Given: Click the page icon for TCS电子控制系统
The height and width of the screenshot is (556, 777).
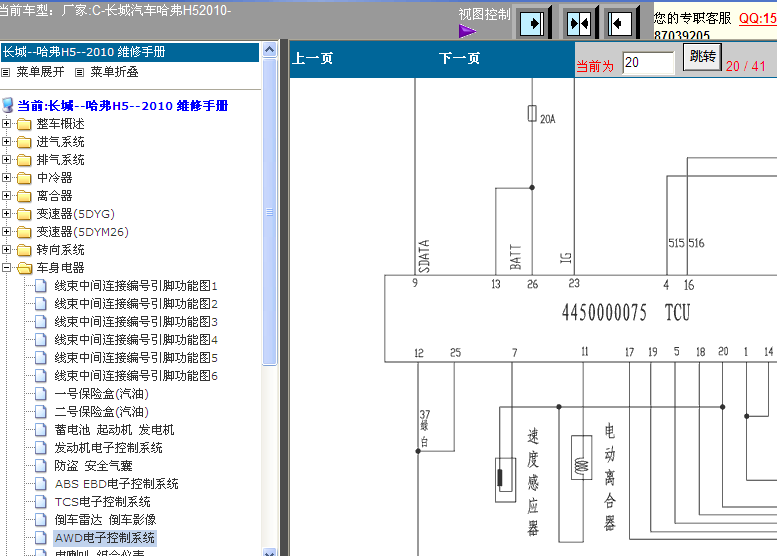Looking at the screenshot, I should 41,501.
